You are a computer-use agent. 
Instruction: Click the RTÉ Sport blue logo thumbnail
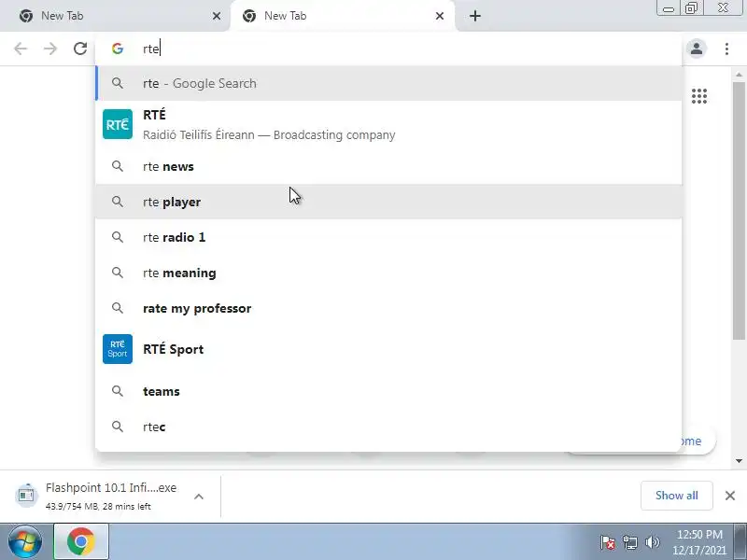point(118,349)
